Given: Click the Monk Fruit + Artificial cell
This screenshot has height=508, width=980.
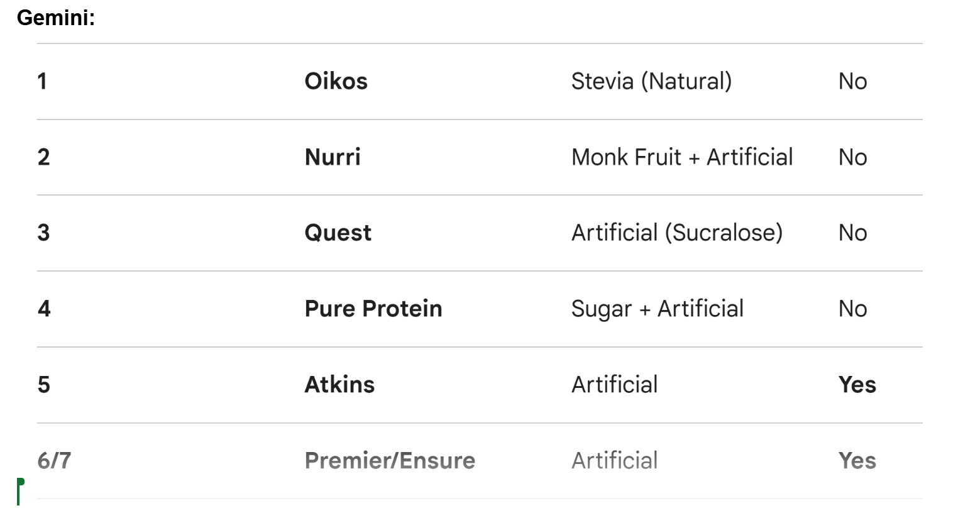Looking at the screenshot, I should (x=682, y=157).
